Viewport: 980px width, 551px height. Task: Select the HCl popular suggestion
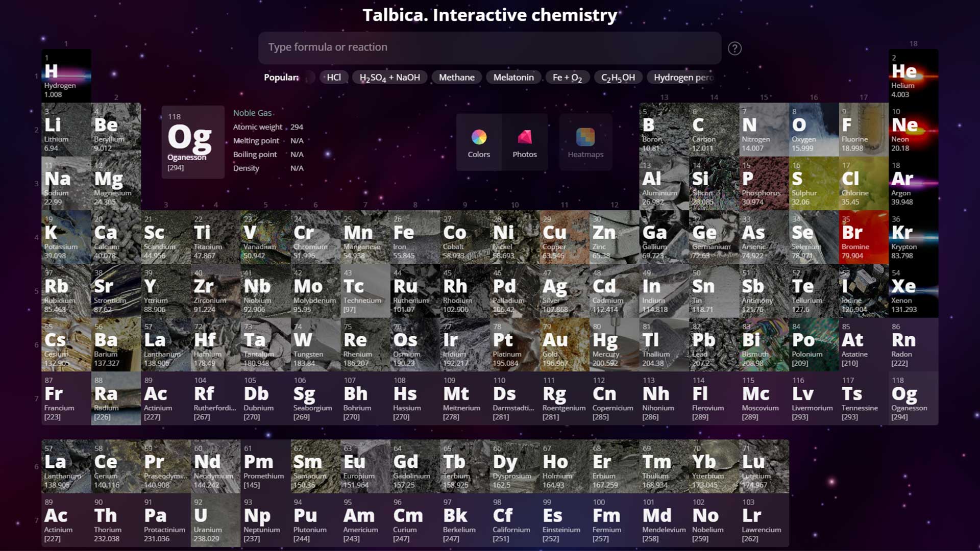[334, 78]
